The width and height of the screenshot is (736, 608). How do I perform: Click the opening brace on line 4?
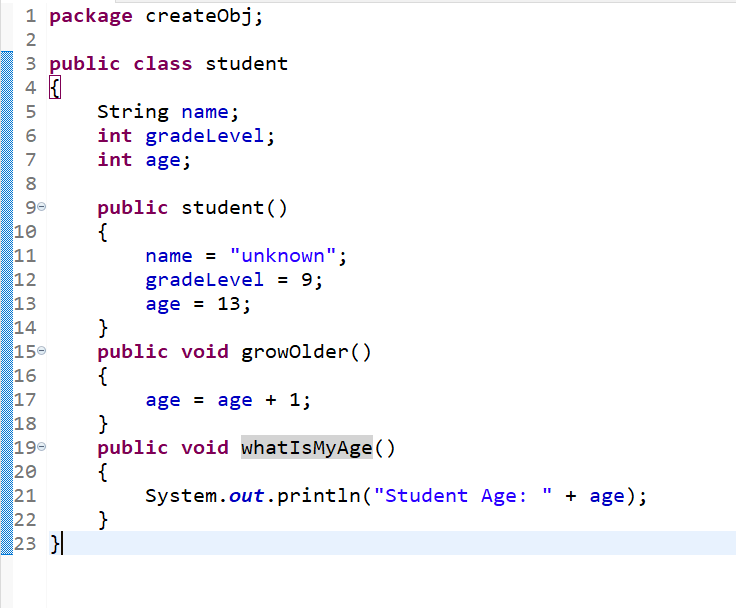pyautogui.click(x=55, y=88)
